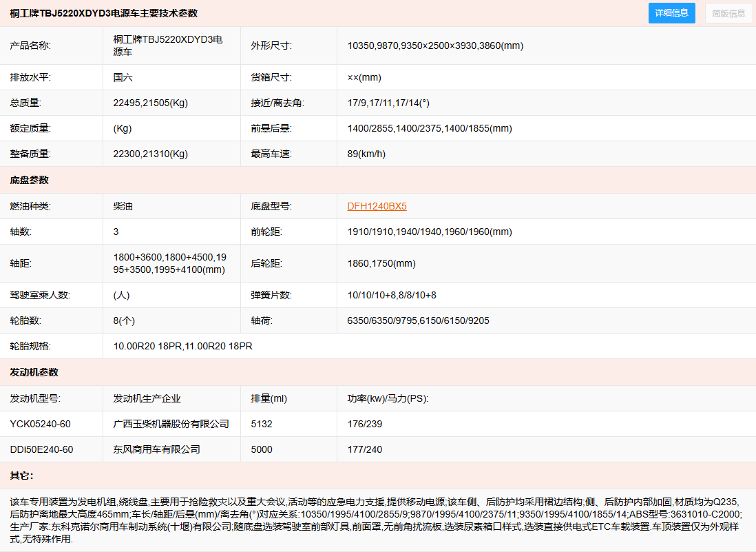Screen dimensions: 756x552
Task: Select top speed value 89(km/h)
Action: [x=366, y=154]
